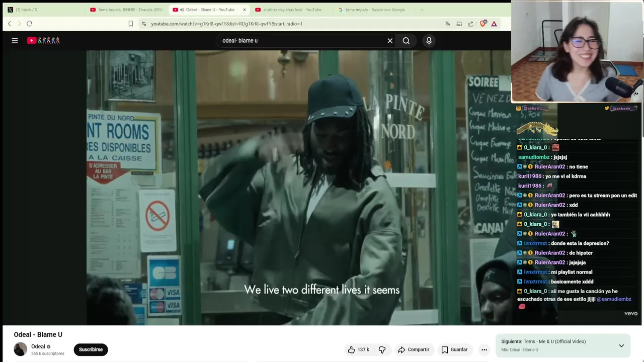Open picture-in-picture/cast icon in address bar
The image size is (644, 362).
[x=459, y=24]
